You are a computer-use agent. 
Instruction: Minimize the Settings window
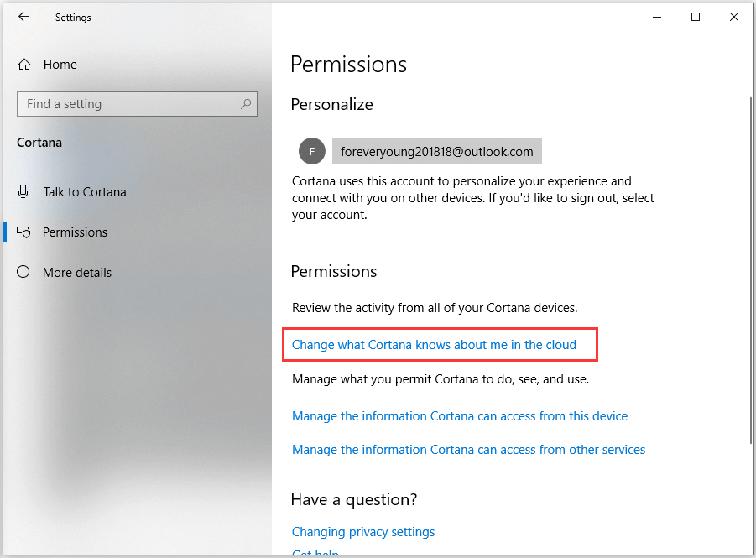pyautogui.click(x=657, y=17)
